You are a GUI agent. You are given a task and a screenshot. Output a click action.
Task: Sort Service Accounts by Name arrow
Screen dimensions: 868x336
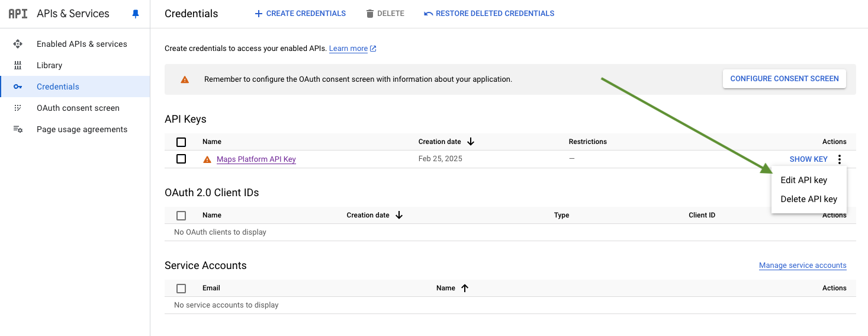point(465,288)
